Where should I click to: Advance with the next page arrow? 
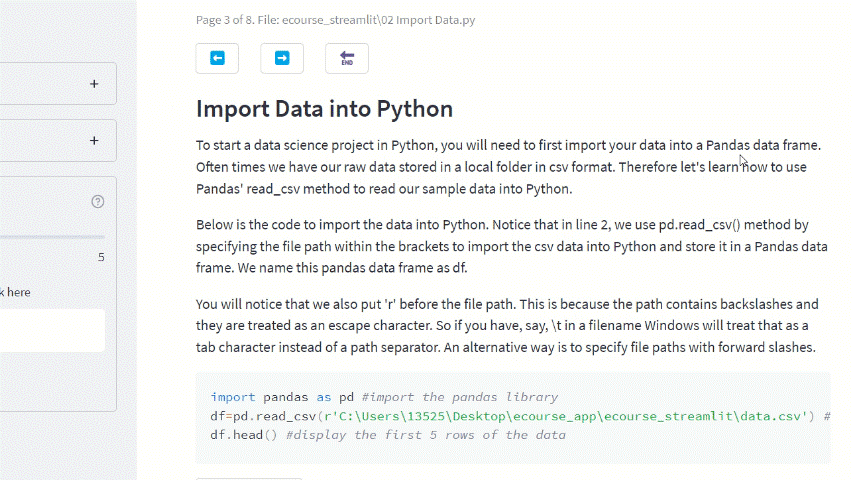click(282, 58)
